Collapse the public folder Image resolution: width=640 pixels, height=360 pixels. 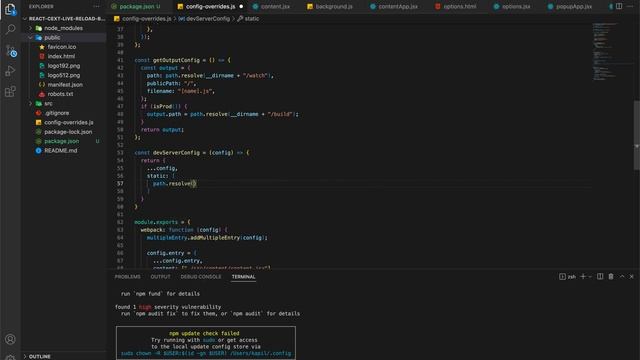(31, 38)
